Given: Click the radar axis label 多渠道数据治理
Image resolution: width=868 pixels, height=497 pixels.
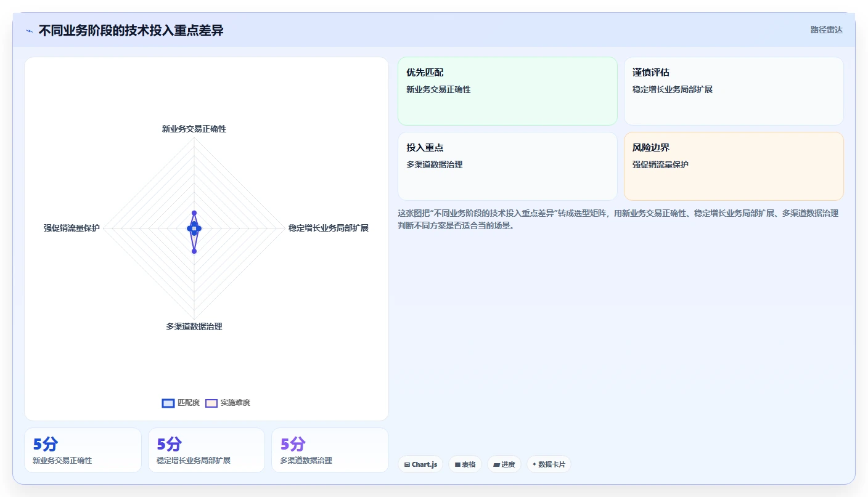Looking at the screenshot, I should click(194, 326).
